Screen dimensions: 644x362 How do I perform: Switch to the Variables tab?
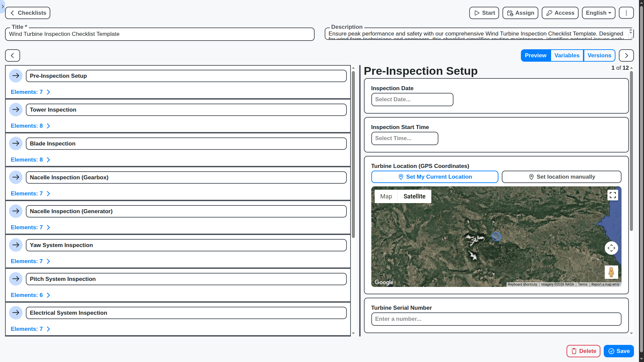click(567, 55)
